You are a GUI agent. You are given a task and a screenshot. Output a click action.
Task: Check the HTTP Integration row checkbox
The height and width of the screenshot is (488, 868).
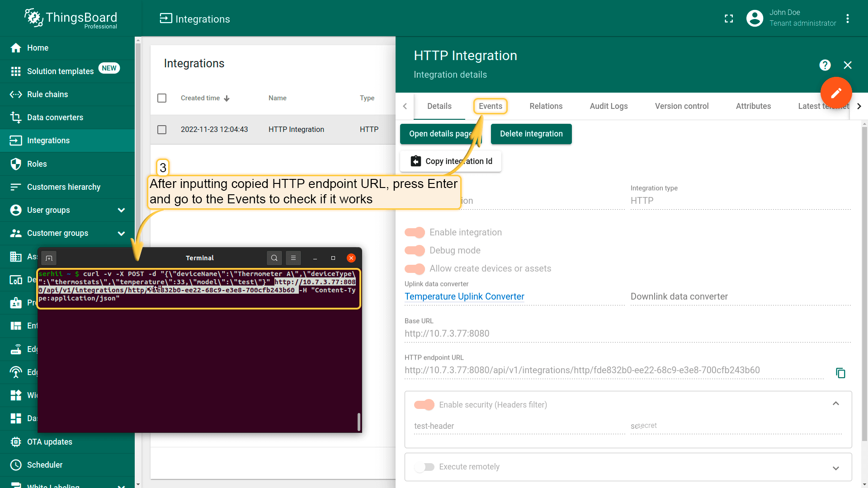pos(162,130)
